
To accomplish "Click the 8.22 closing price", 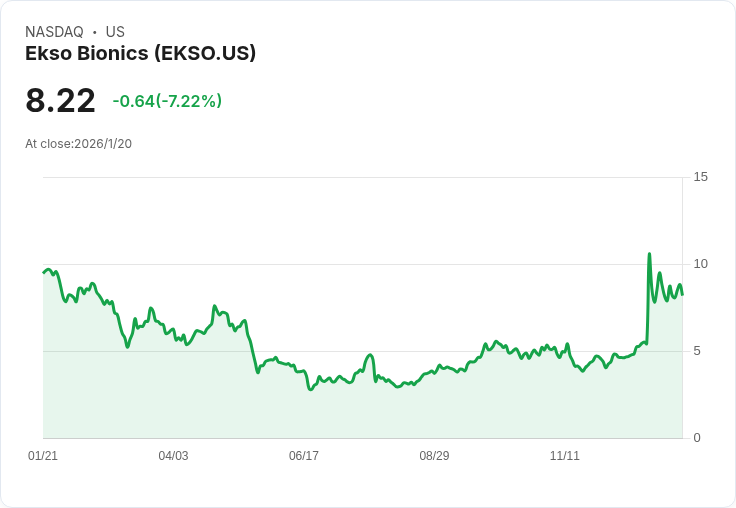I will point(60,100).
